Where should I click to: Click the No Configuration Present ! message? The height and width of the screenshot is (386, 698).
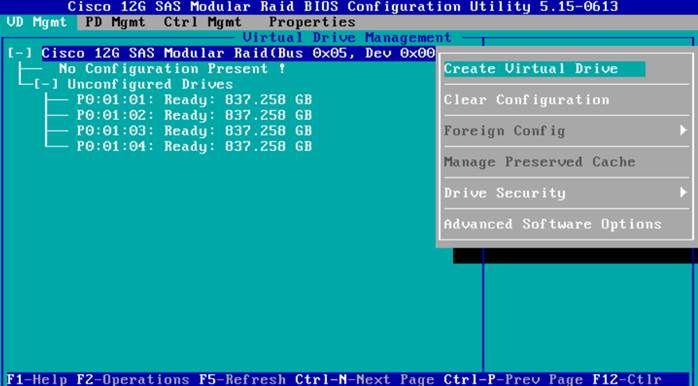coord(172,69)
